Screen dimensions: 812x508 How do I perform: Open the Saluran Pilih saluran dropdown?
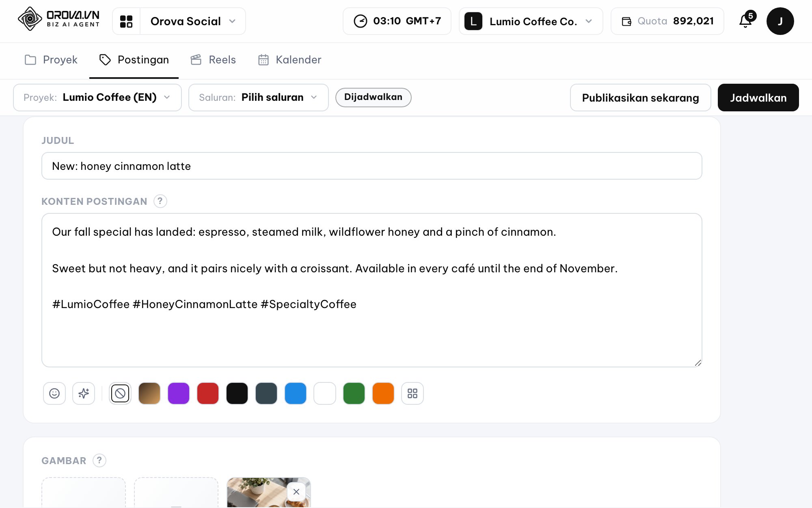pos(259,98)
